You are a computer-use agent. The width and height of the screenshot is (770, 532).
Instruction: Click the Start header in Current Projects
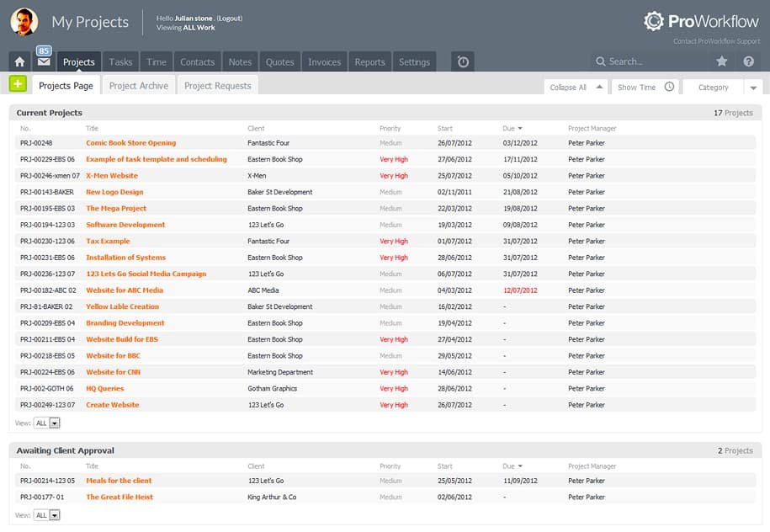[445, 129]
